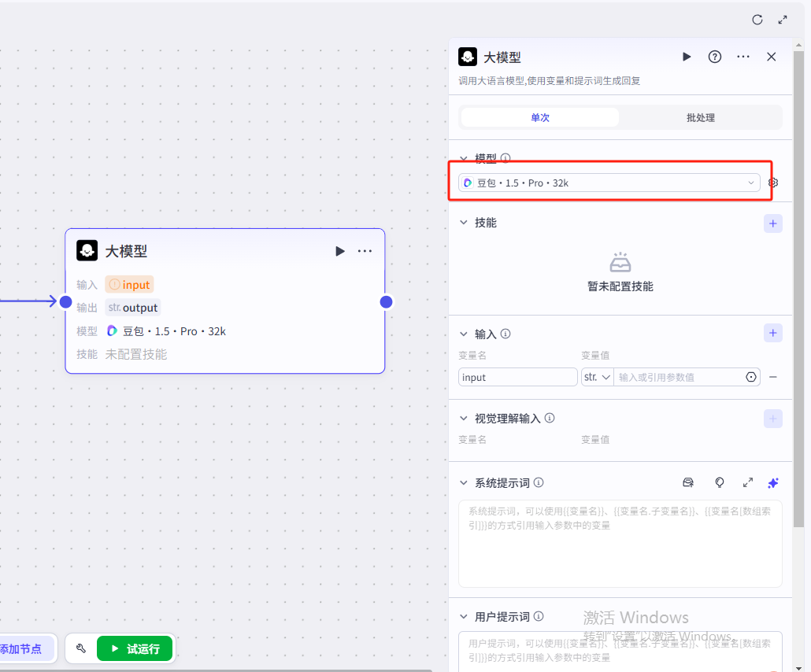
Task: Click the lightbulb icon in 系统提示词 header
Action: point(719,483)
